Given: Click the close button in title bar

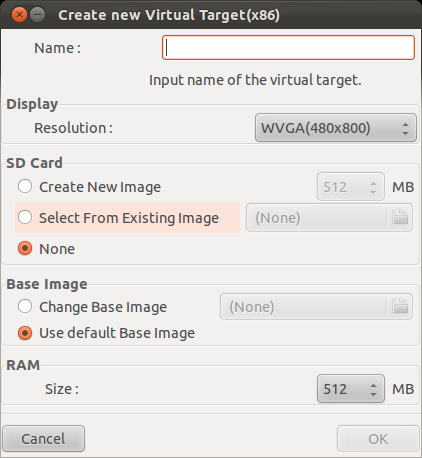Looking at the screenshot, I should coord(19,15).
